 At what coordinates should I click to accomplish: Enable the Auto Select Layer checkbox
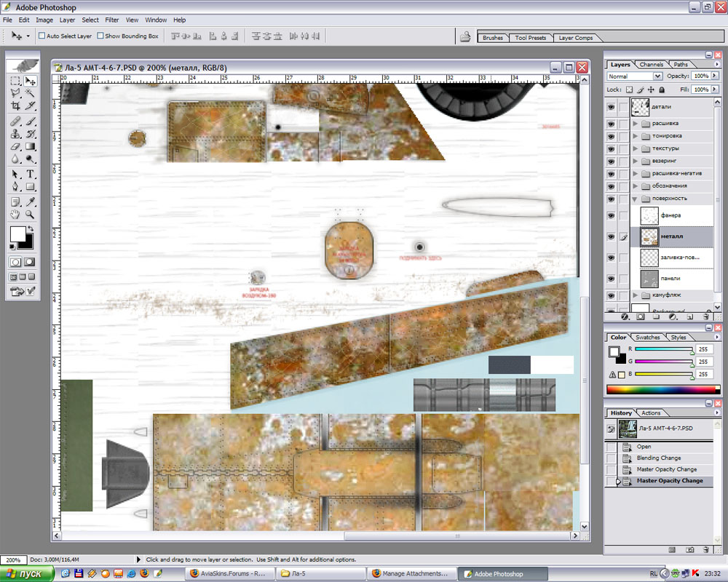pos(42,36)
